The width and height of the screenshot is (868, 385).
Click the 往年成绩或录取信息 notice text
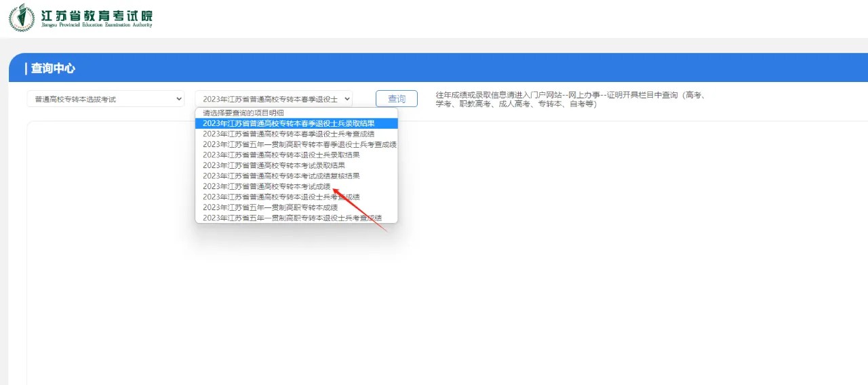[x=571, y=100]
